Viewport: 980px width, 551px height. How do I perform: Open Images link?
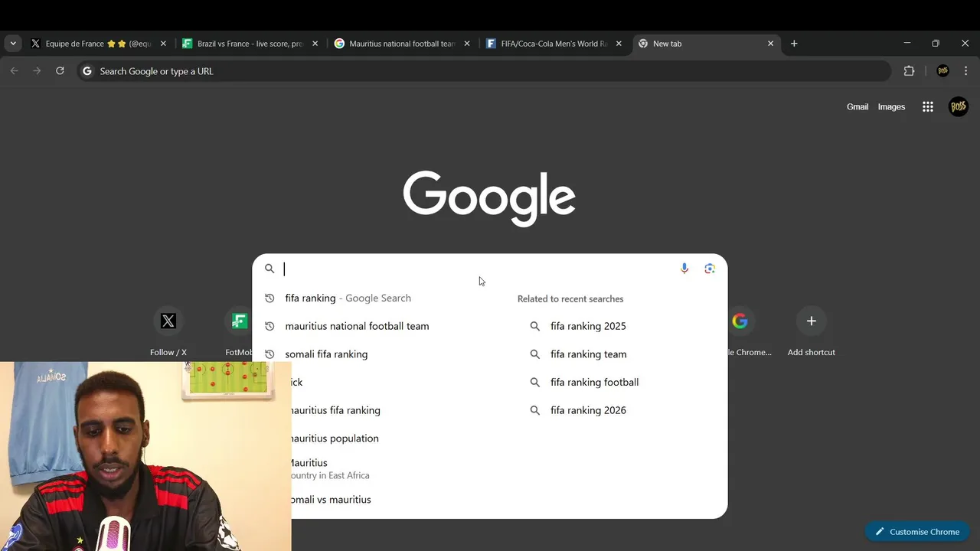pos(891,107)
